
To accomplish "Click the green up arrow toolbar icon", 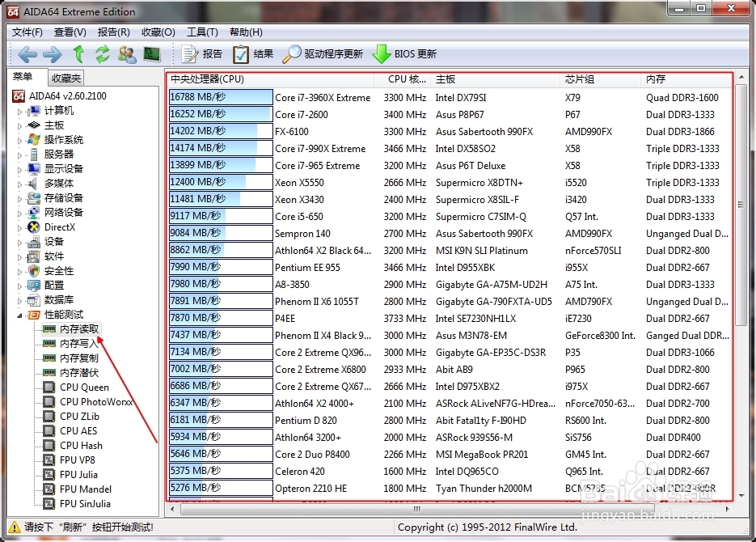I will [78, 53].
